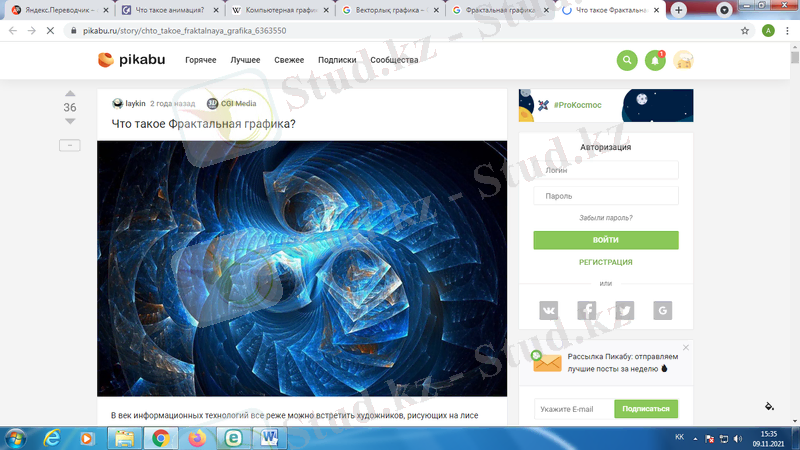Switch to Word in the taskbar

coord(270,438)
